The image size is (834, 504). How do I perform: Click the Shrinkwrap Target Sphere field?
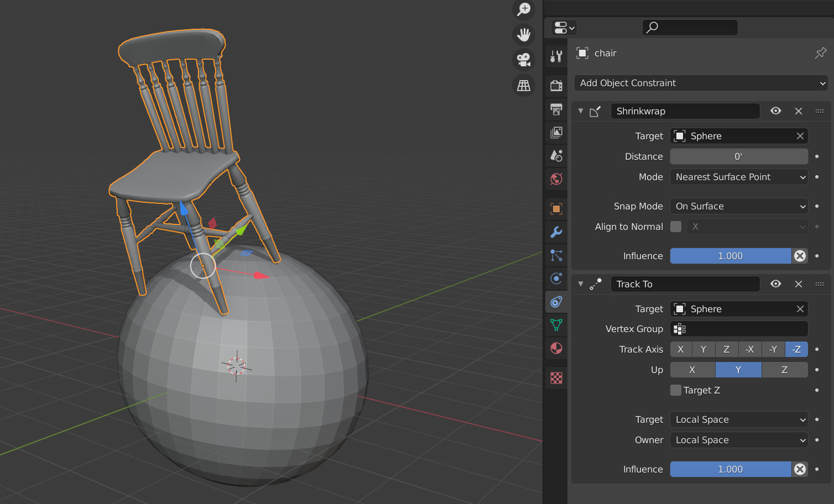(x=732, y=136)
